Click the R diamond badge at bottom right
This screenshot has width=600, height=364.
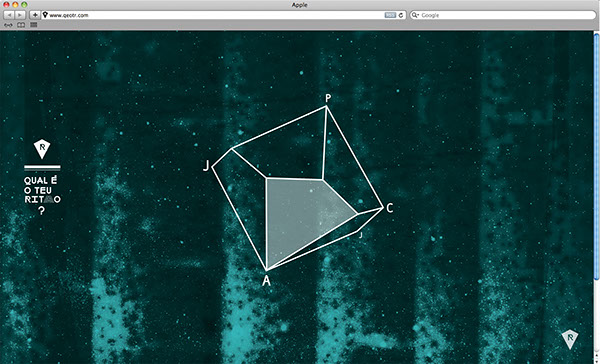(569, 339)
